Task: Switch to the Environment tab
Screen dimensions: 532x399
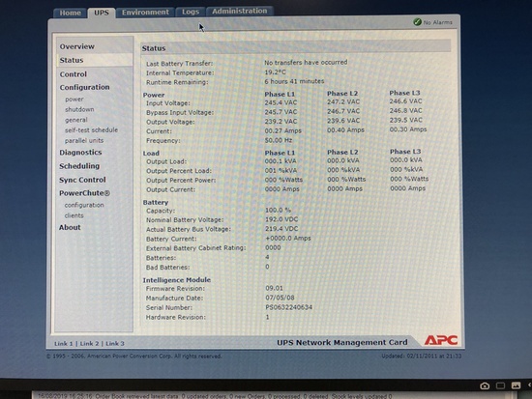Action: pos(145,13)
